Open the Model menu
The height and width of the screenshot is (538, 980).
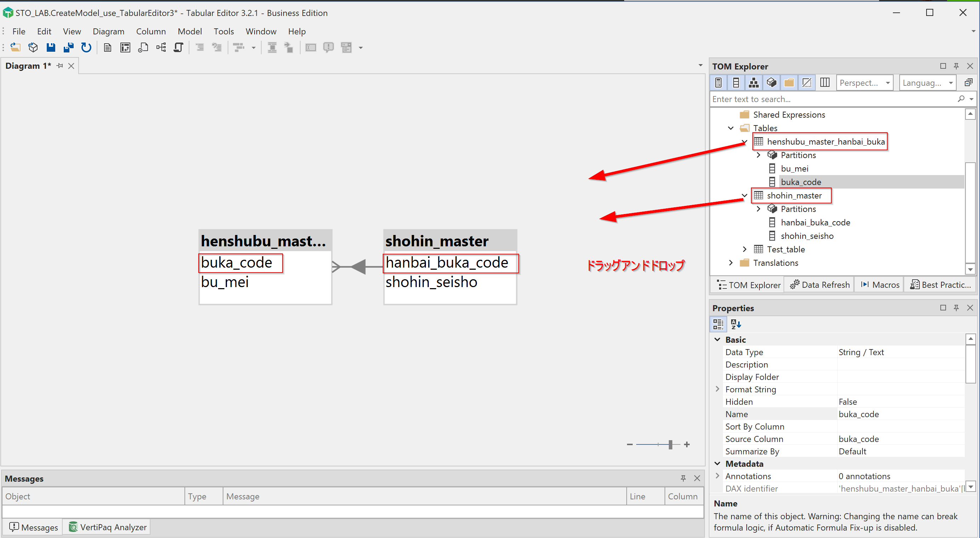click(189, 31)
